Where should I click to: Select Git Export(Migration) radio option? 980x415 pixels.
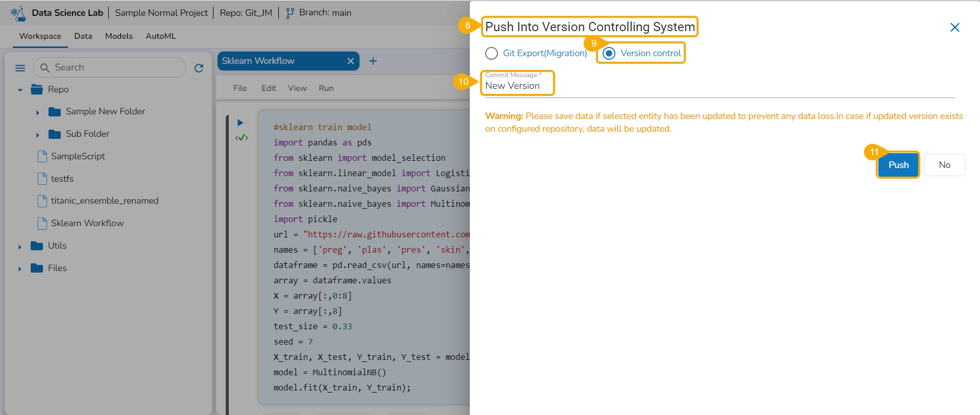coord(491,53)
